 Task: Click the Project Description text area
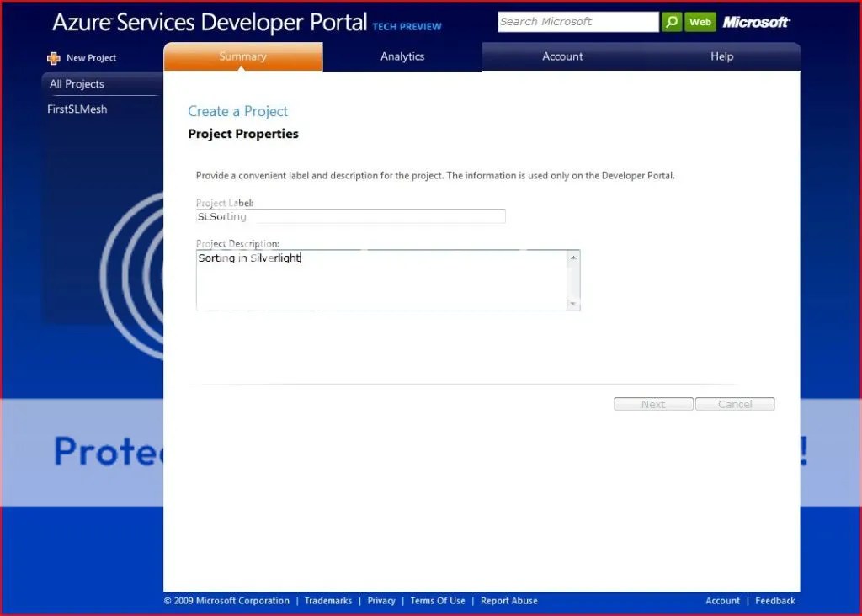click(382, 280)
